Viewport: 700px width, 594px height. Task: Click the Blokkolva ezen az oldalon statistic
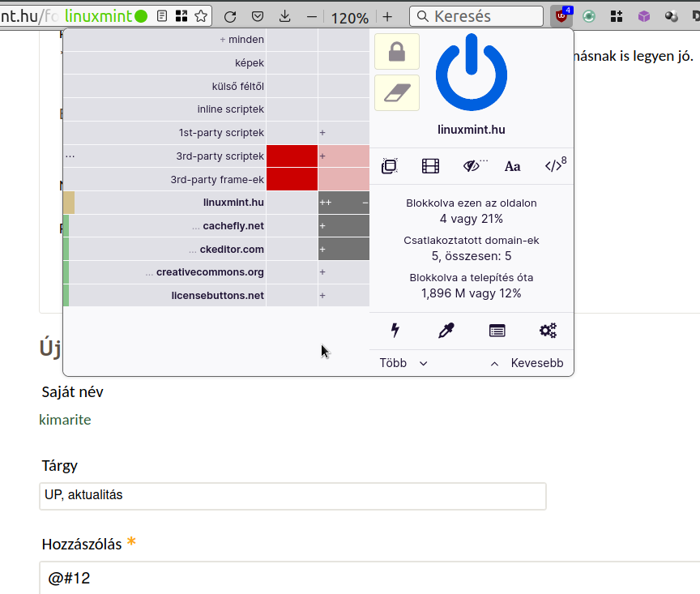pyautogui.click(x=472, y=211)
